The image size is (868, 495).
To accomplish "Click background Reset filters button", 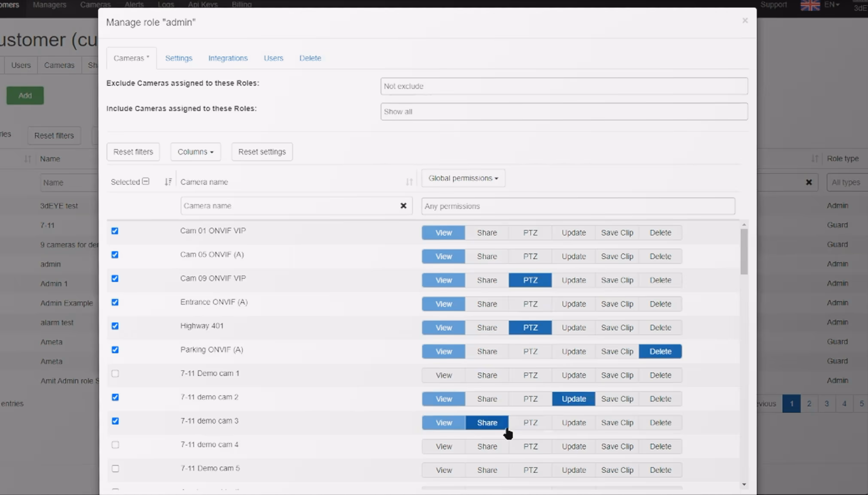I will click(54, 136).
